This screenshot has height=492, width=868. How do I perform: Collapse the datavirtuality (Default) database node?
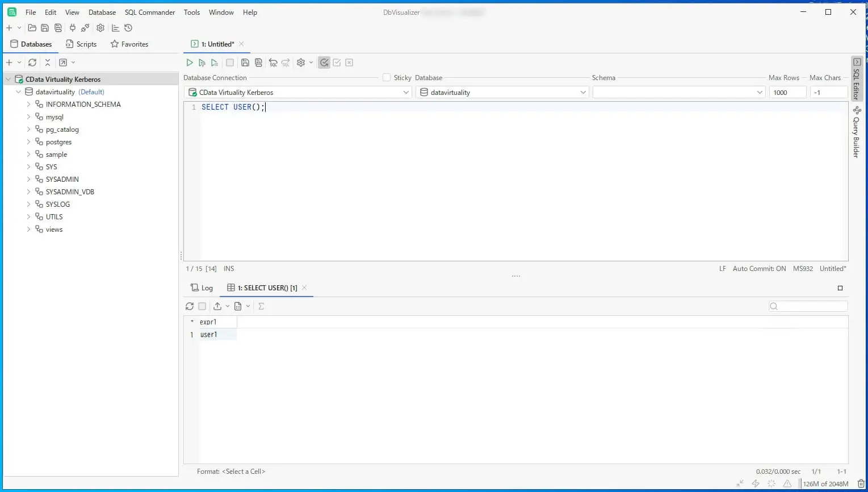point(19,92)
